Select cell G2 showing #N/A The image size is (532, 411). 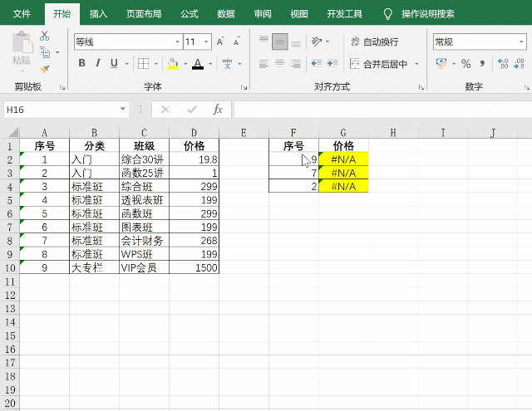pos(343,159)
